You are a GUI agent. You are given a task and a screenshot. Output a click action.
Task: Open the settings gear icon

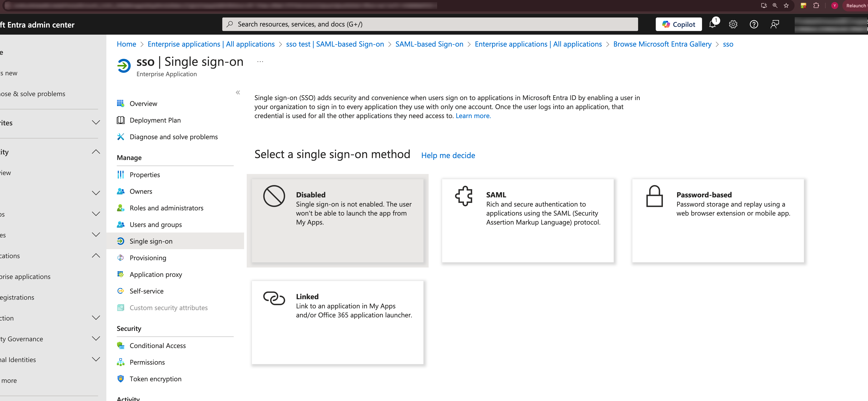pos(733,24)
